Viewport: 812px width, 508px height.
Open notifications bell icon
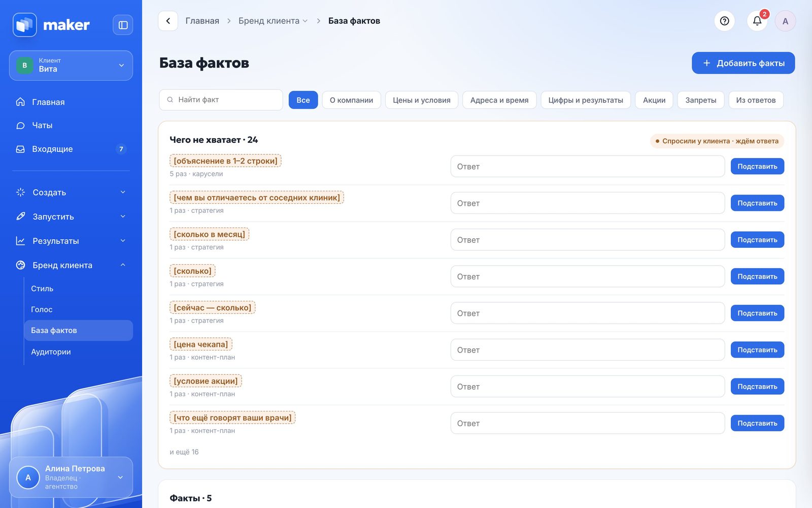(x=757, y=21)
